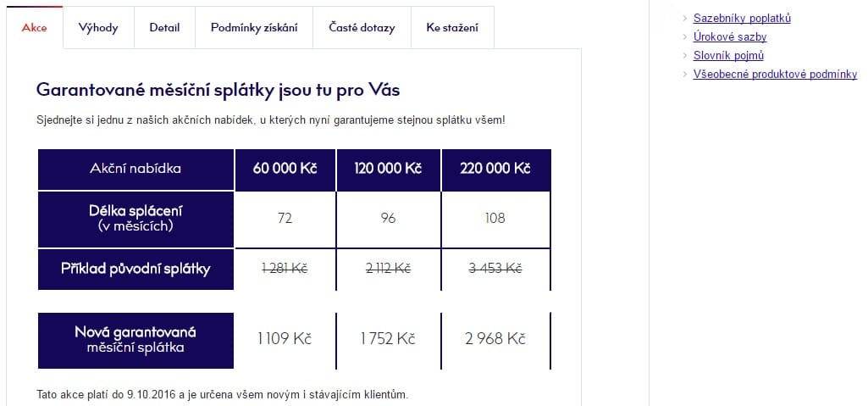Click chevron beside Všeobecné produktové podmínky
This screenshot has height=406, width=868.
686,75
